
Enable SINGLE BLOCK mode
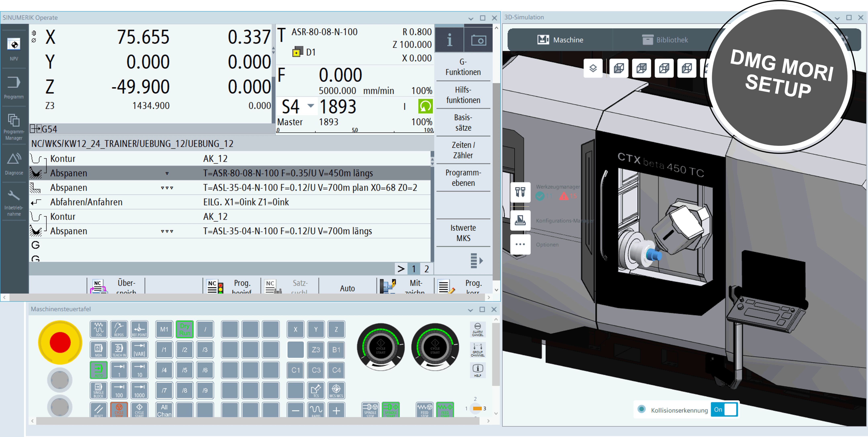point(98,390)
